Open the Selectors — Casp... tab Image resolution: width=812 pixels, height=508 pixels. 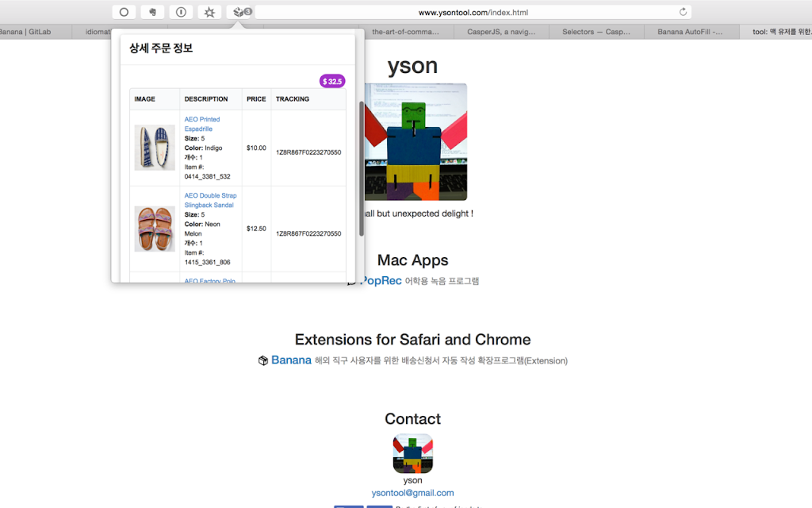596,32
